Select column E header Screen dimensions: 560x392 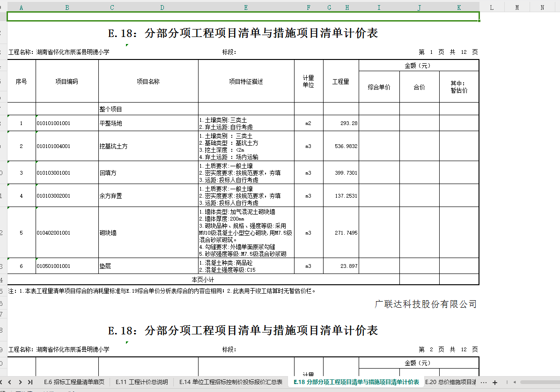click(246, 7)
